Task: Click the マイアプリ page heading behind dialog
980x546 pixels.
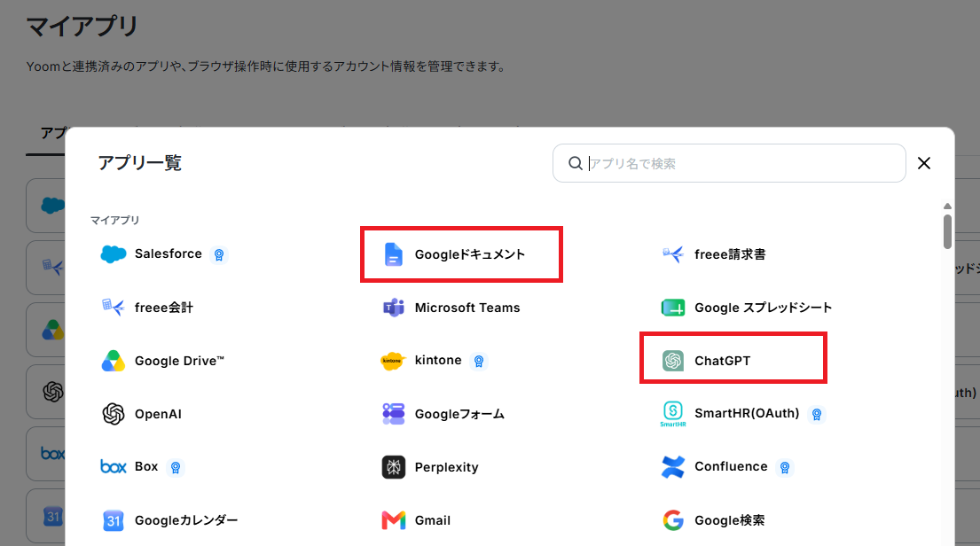Action: click(x=82, y=26)
